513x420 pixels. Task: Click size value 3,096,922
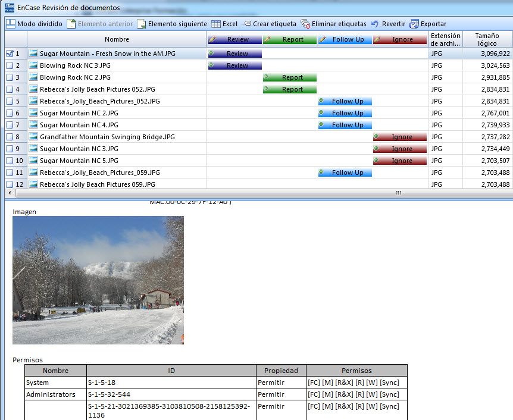(x=495, y=54)
